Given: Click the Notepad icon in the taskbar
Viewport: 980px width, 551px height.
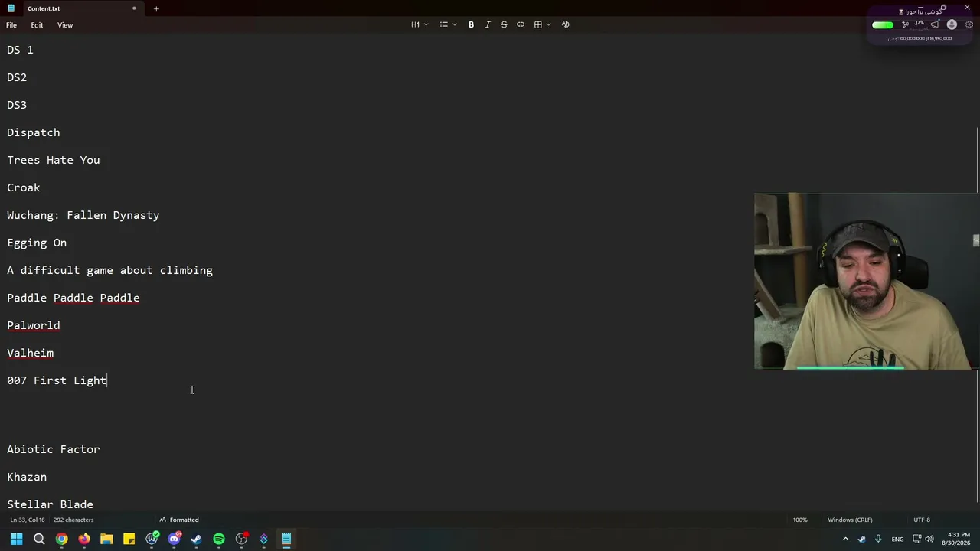Looking at the screenshot, I should [x=286, y=539].
